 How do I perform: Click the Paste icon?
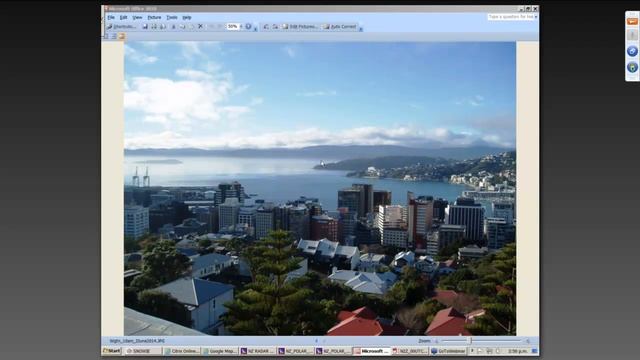coord(191,27)
